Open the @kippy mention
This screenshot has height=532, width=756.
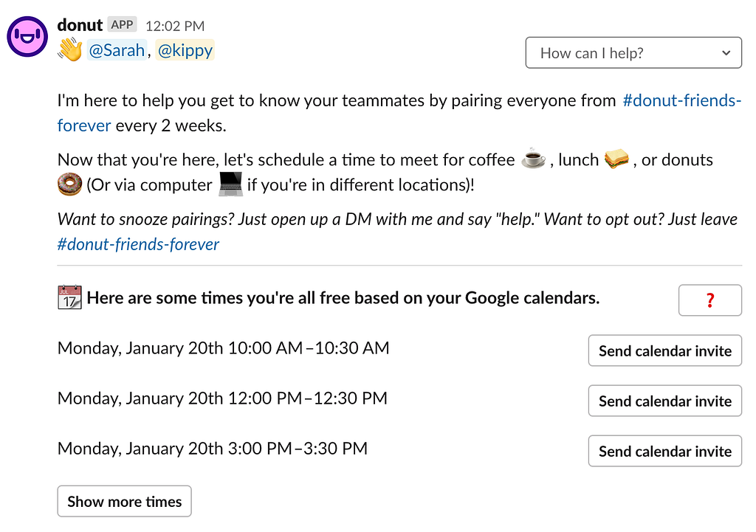point(185,50)
